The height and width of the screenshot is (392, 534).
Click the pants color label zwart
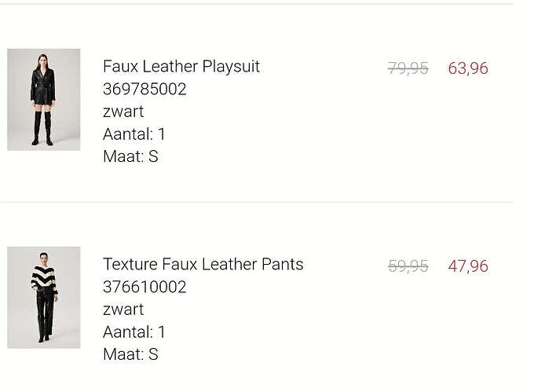click(123, 310)
